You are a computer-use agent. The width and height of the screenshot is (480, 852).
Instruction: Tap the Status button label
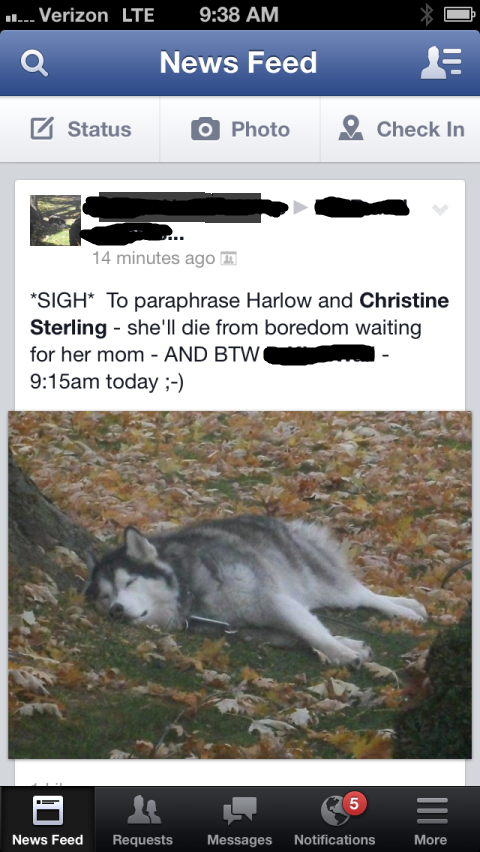99,129
